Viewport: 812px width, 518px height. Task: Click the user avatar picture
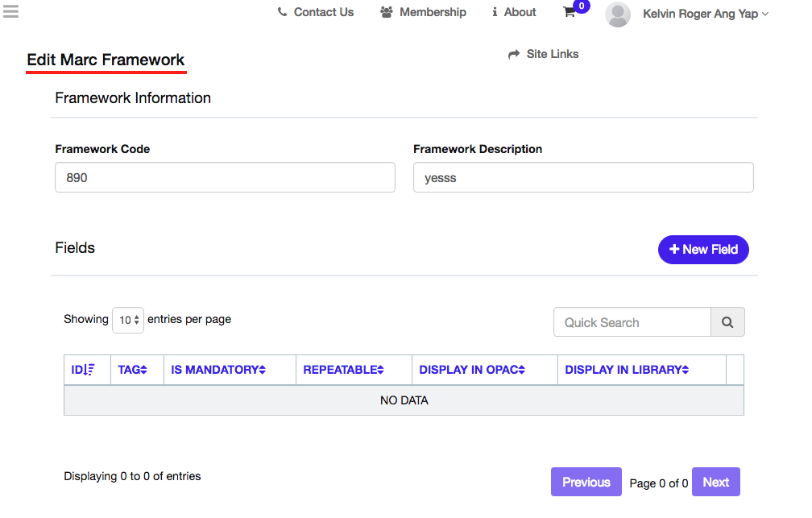[x=618, y=14]
